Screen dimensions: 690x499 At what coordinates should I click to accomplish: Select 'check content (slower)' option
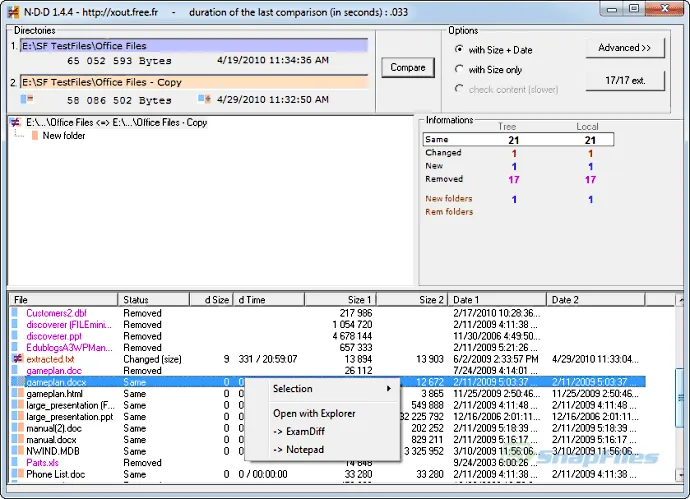click(459, 89)
